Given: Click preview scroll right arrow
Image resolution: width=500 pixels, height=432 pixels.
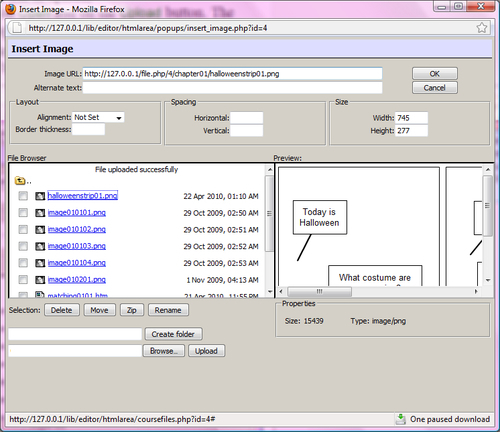Looking at the screenshot, I should pyautogui.click(x=476, y=292).
